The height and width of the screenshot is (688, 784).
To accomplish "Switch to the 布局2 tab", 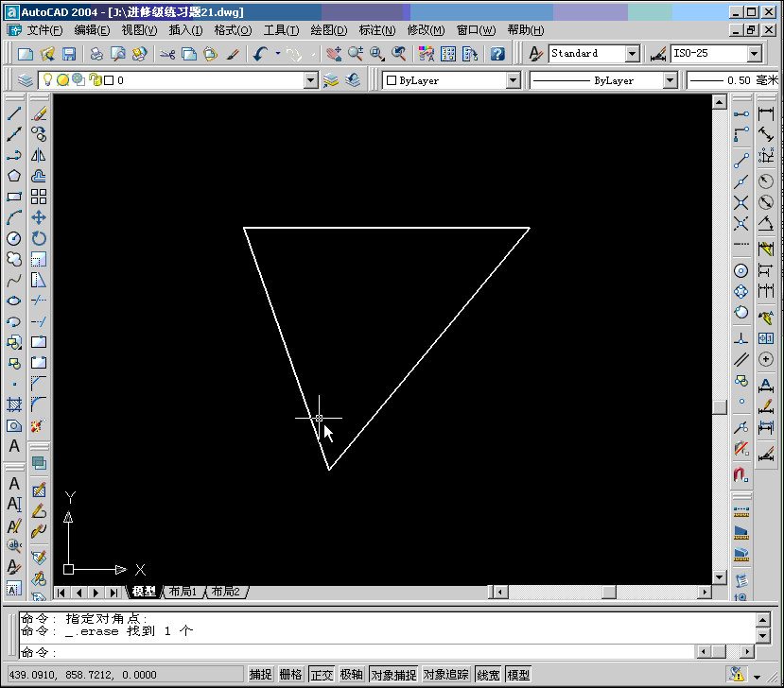I will [x=226, y=592].
